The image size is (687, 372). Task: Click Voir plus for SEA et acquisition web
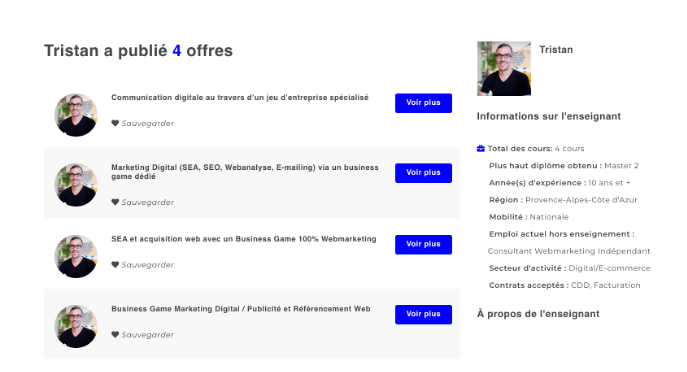(423, 244)
